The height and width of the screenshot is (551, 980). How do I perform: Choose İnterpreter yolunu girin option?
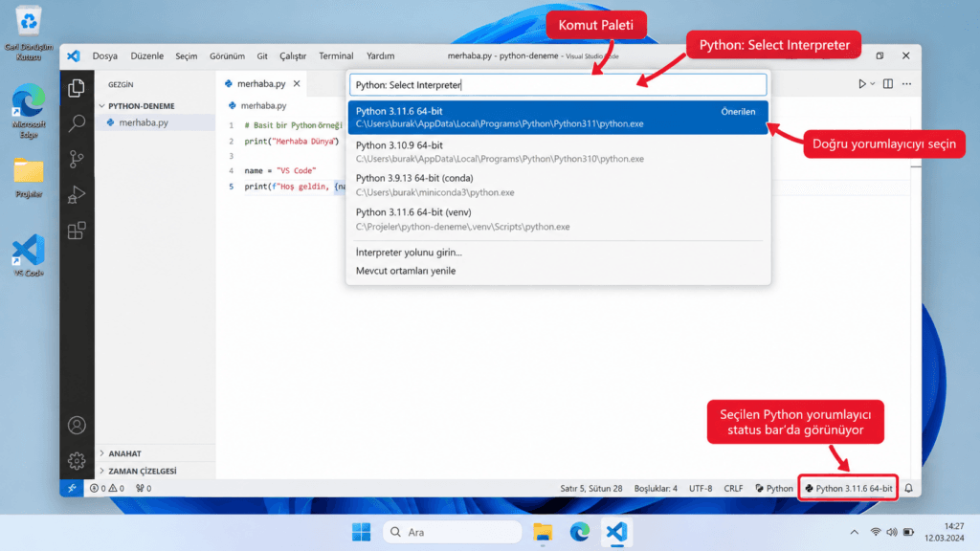pyautogui.click(x=558, y=253)
